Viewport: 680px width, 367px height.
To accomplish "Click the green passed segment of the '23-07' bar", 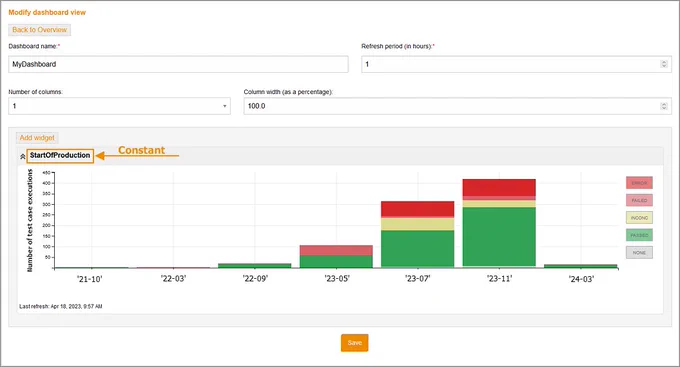I will coord(418,249).
